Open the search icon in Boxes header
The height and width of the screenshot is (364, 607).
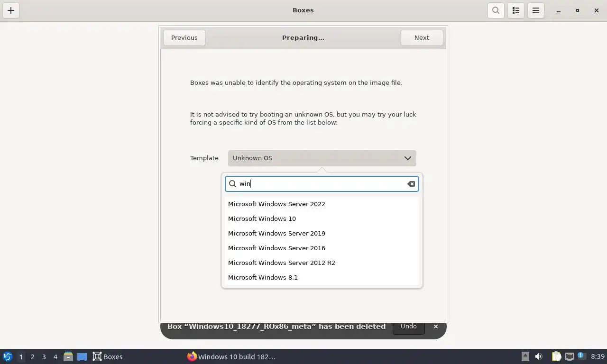pyautogui.click(x=496, y=10)
